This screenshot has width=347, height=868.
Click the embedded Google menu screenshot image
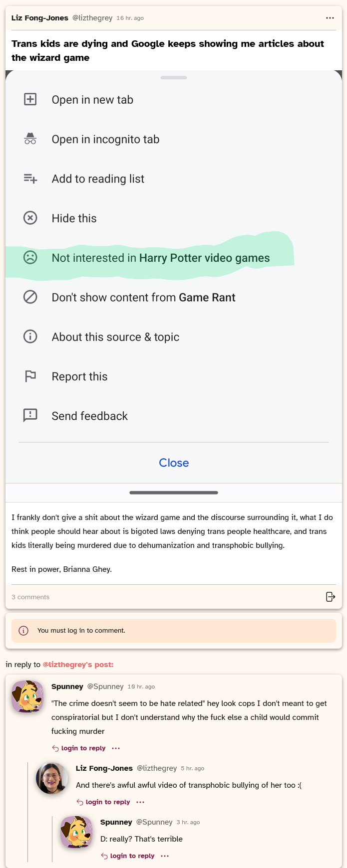click(x=174, y=286)
